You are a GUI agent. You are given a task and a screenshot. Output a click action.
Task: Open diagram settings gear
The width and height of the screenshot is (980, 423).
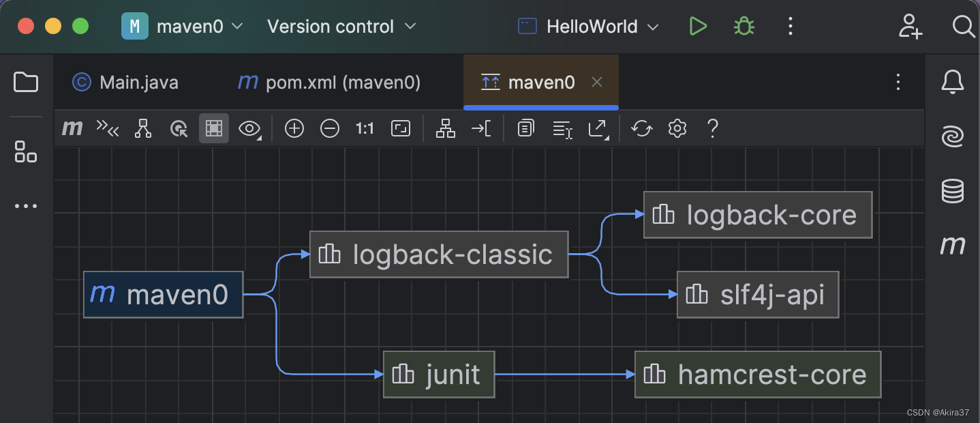point(677,128)
